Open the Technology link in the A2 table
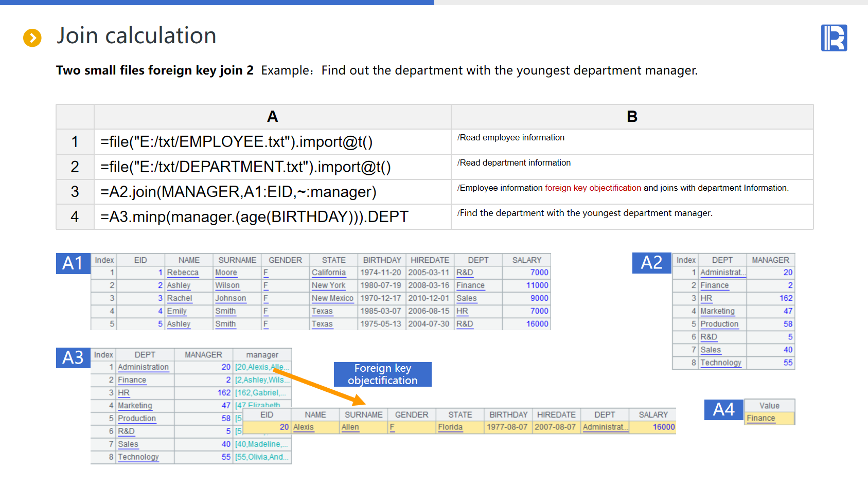This screenshot has width=868, height=488. tap(720, 363)
